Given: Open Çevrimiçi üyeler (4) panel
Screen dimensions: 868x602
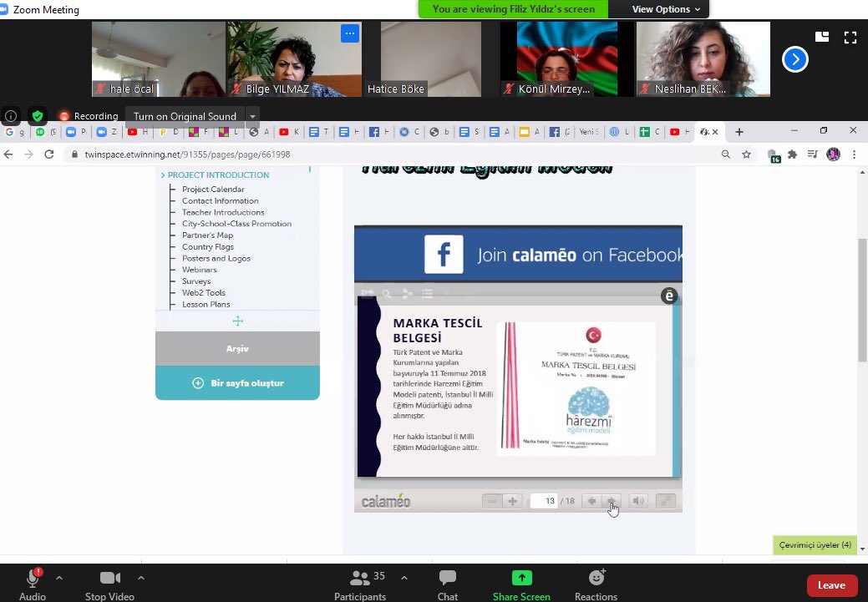Looking at the screenshot, I should pyautogui.click(x=815, y=545).
